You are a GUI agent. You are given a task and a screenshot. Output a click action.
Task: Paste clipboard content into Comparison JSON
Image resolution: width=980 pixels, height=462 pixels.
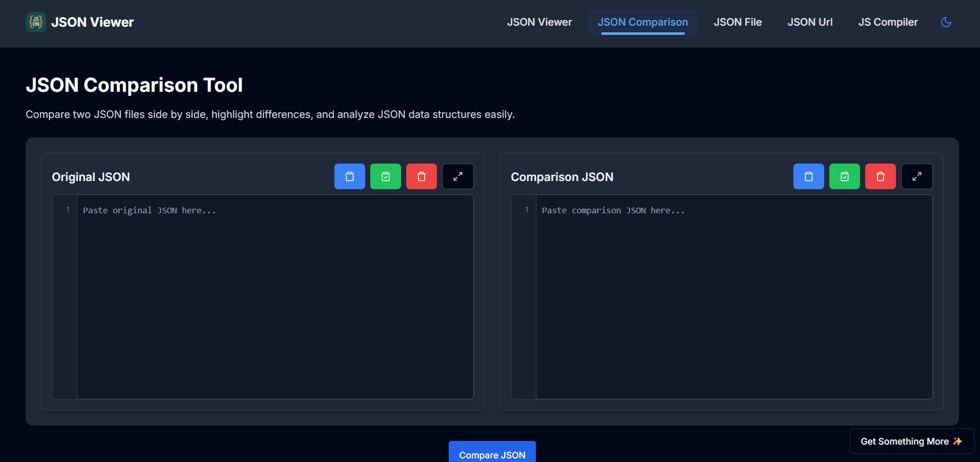click(808, 176)
